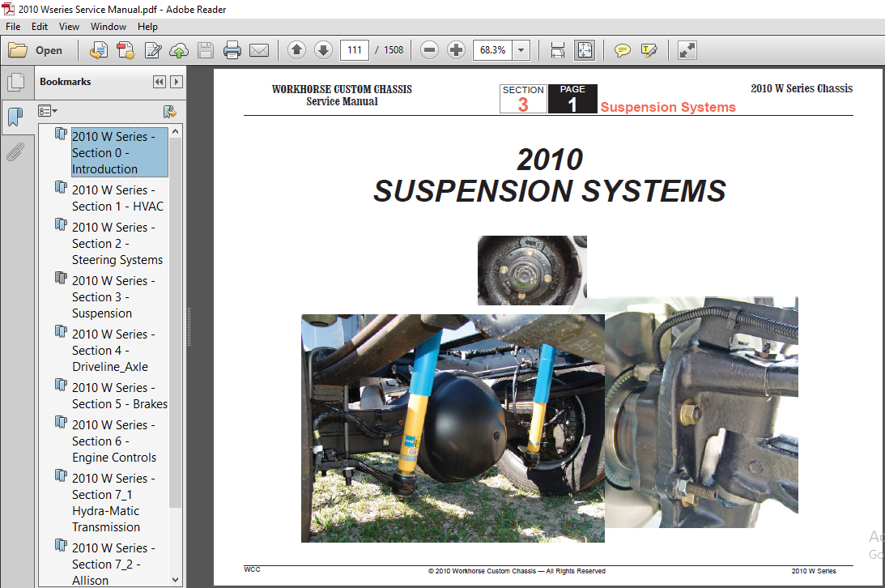
Task: Click the Convert PDF icon with gear
Action: (126, 50)
